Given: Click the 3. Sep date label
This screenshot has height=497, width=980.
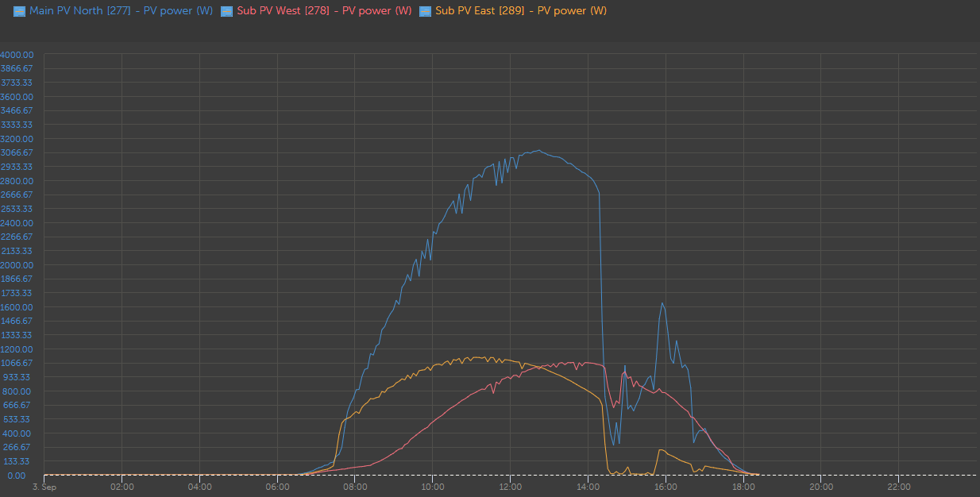Looking at the screenshot, I should coord(44,487).
